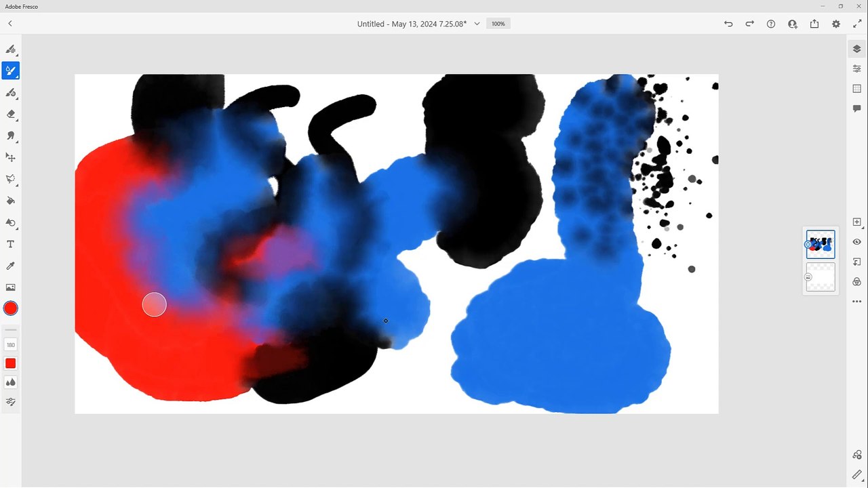Toggle the Precision grid panel
868x488 pixels.
pyautogui.click(x=857, y=89)
